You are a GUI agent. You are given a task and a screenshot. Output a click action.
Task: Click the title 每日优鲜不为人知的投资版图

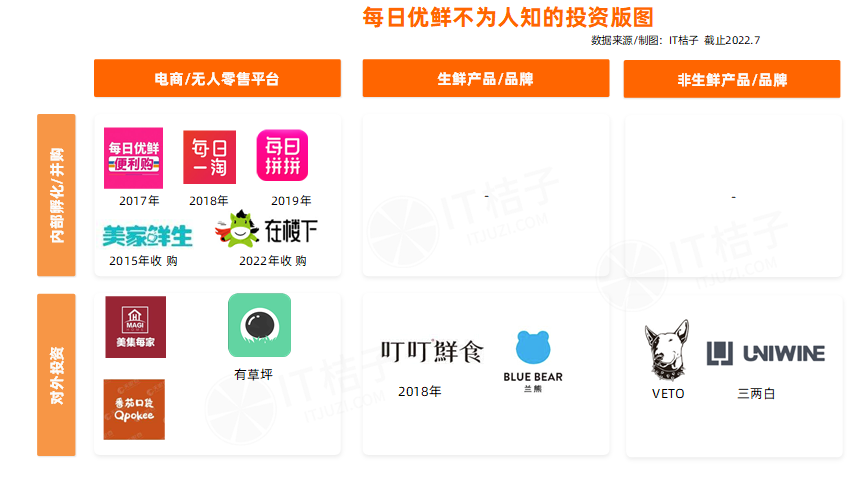pyautogui.click(x=508, y=18)
